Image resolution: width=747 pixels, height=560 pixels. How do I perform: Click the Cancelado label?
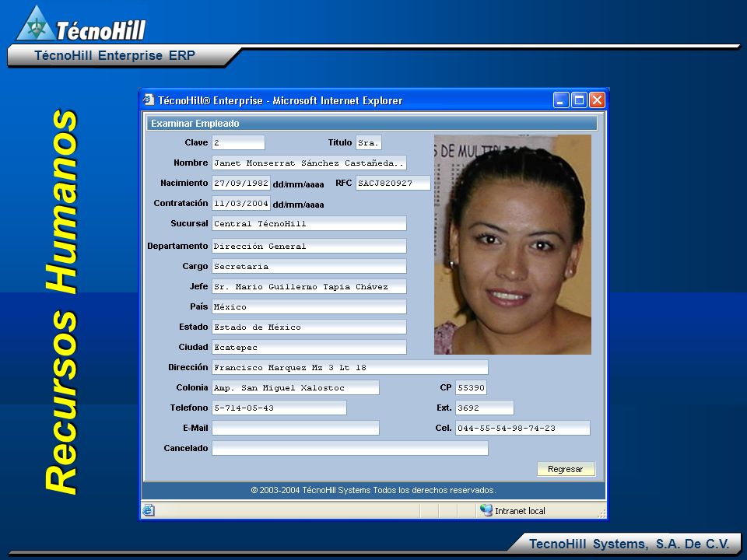(186, 448)
